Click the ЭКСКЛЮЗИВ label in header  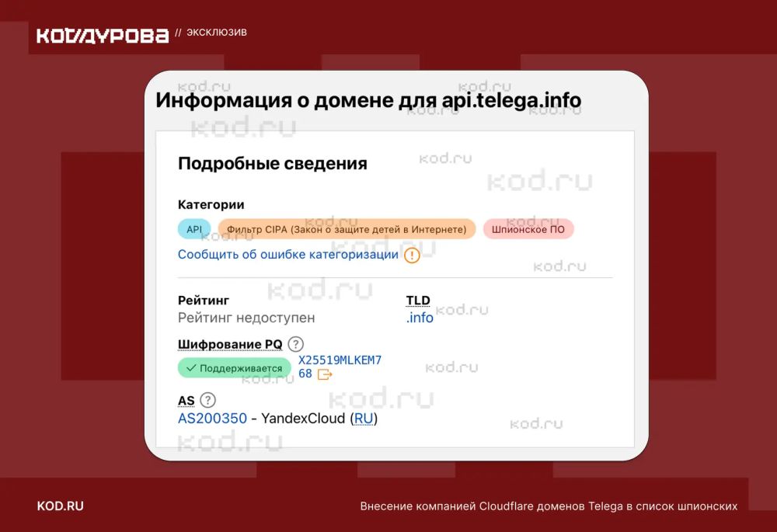(x=217, y=33)
